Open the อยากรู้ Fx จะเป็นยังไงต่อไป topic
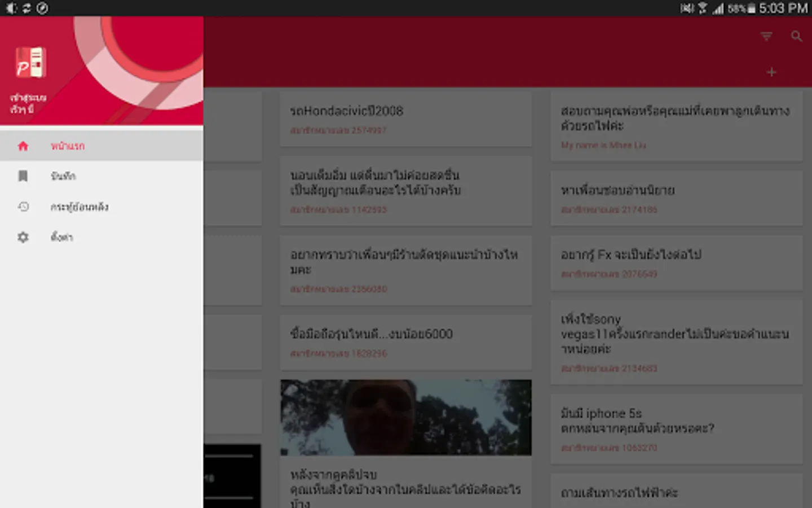Viewport: 812px width, 508px height. 676,263
